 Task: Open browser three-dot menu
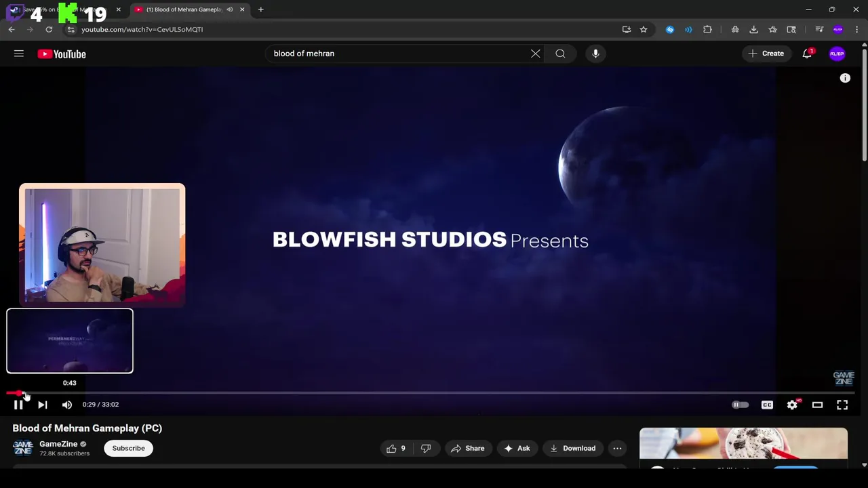(857, 29)
